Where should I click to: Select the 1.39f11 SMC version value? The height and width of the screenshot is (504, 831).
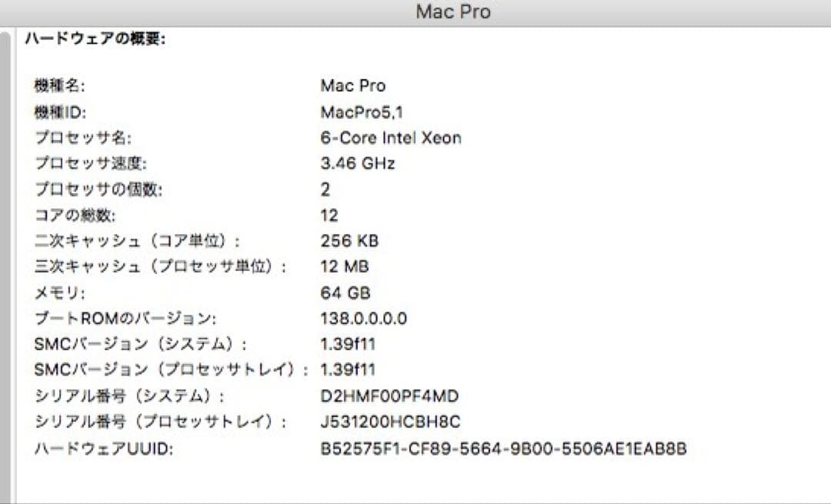click(x=346, y=344)
